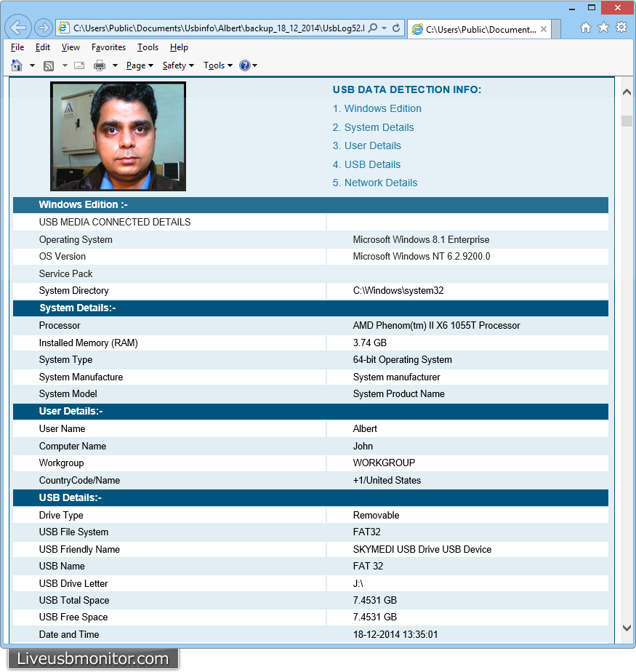Click the vertical scrollbar thumb
Viewport: 636px width, 672px height.
[627, 121]
